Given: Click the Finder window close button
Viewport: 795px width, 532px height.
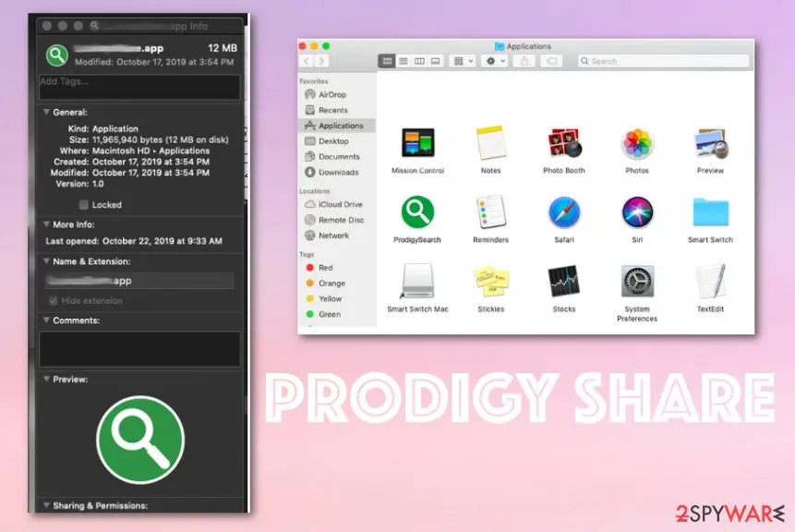Looking at the screenshot, I should (303, 46).
